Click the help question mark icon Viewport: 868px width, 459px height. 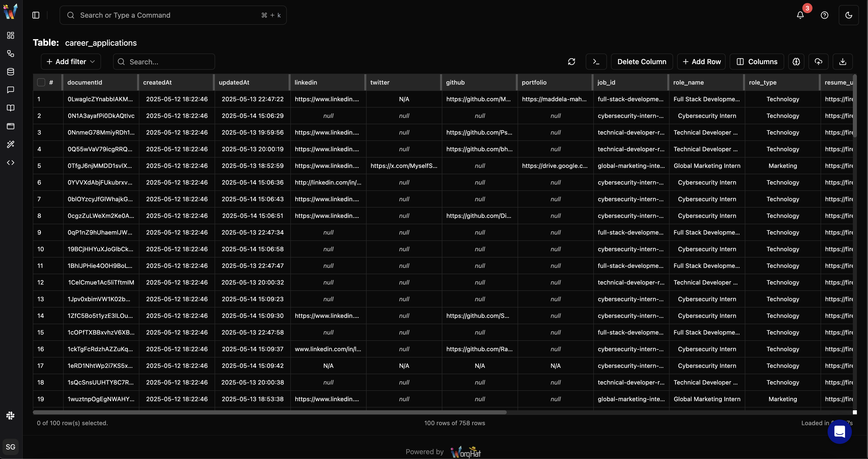tap(824, 15)
